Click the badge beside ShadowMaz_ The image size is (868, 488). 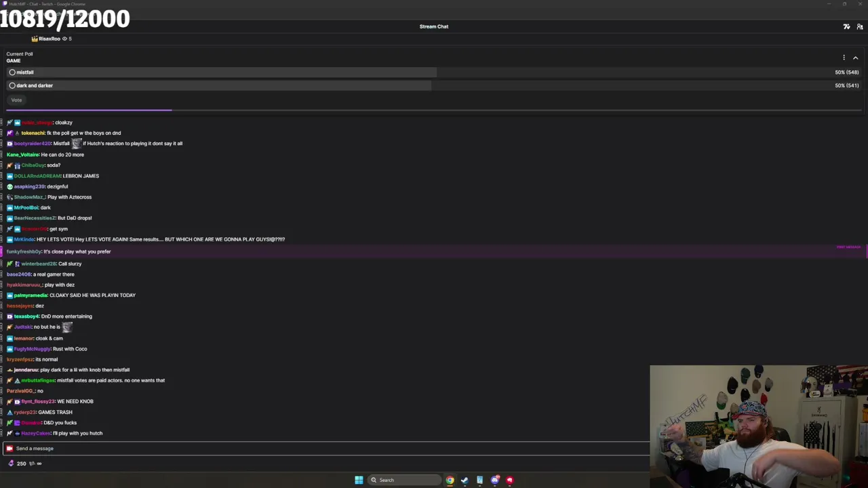point(9,197)
